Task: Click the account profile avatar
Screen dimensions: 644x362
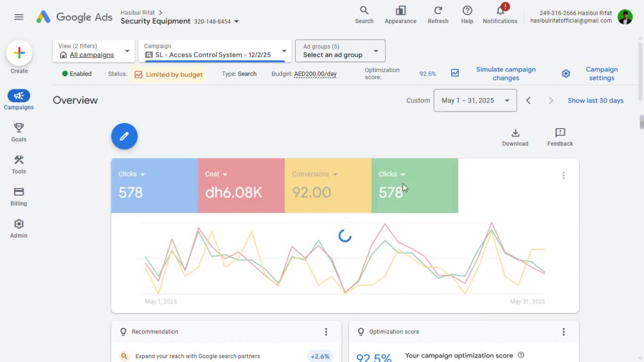Action: coord(625,17)
